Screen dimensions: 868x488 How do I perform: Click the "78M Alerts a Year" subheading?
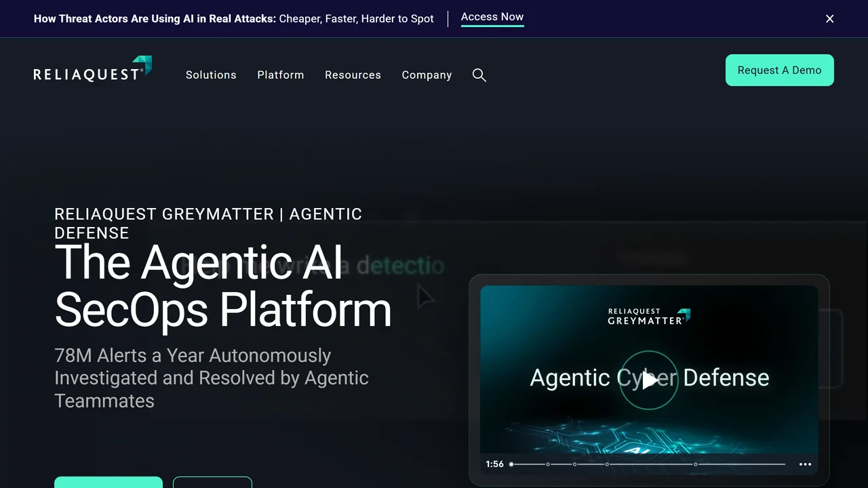(x=212, y=378)
